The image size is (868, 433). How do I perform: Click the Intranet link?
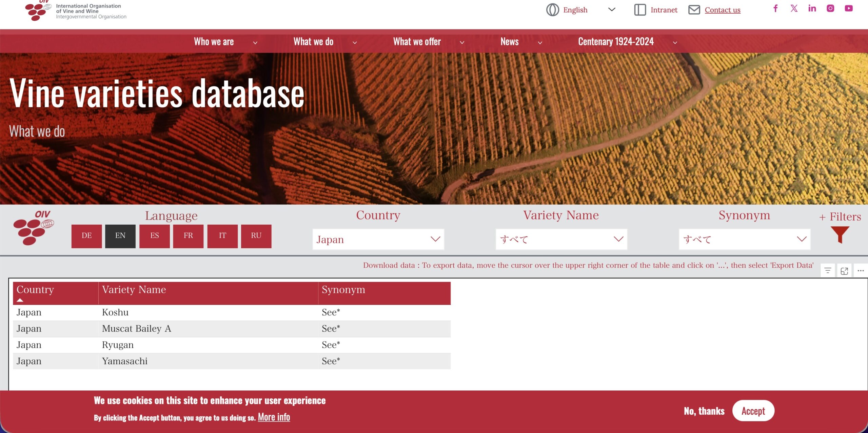tap(664, 10)
